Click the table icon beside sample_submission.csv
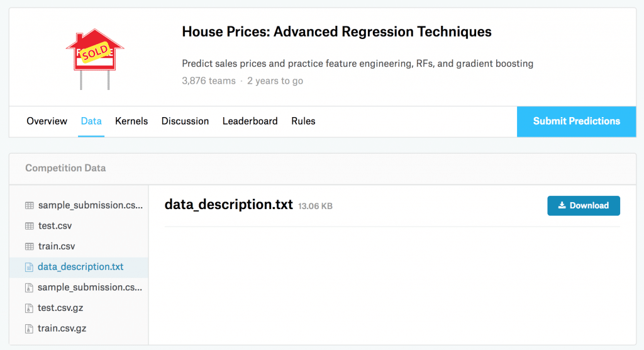 tap(29, 205)
